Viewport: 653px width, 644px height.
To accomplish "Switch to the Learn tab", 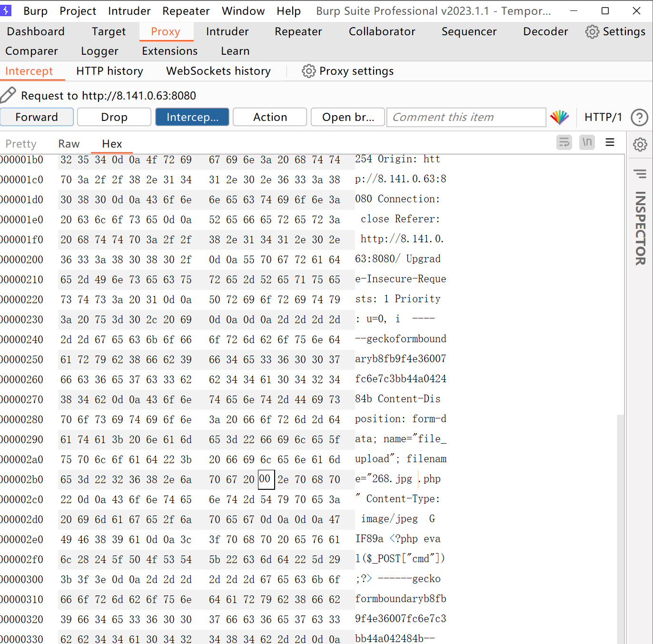I will click(x=235, y=51).
